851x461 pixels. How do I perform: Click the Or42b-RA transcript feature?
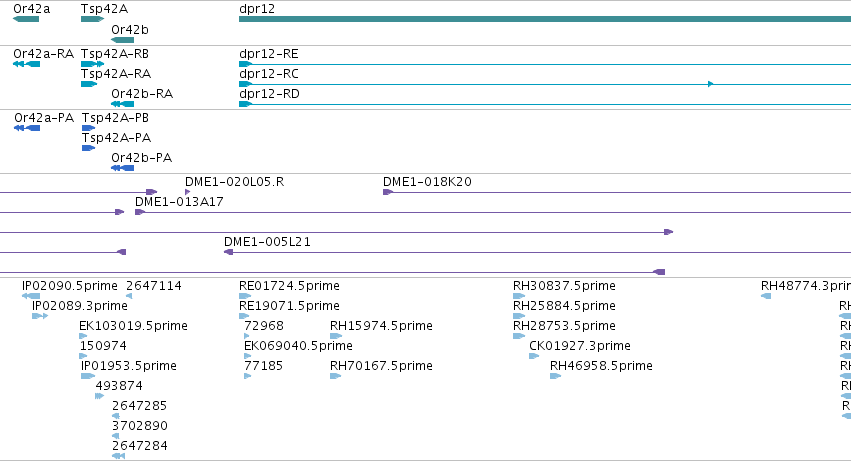pyautogui.click(x=122, y=104)
